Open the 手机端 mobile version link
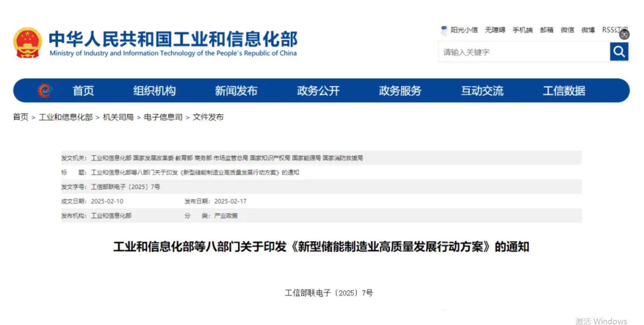Viewport: 644px width, 325px height. point(522,30)
